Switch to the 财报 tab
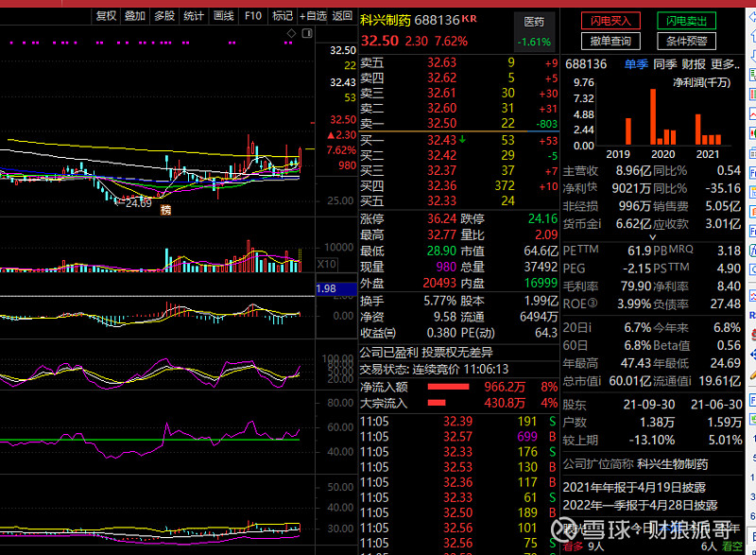 pyautogui.click(x=694, y=64)
